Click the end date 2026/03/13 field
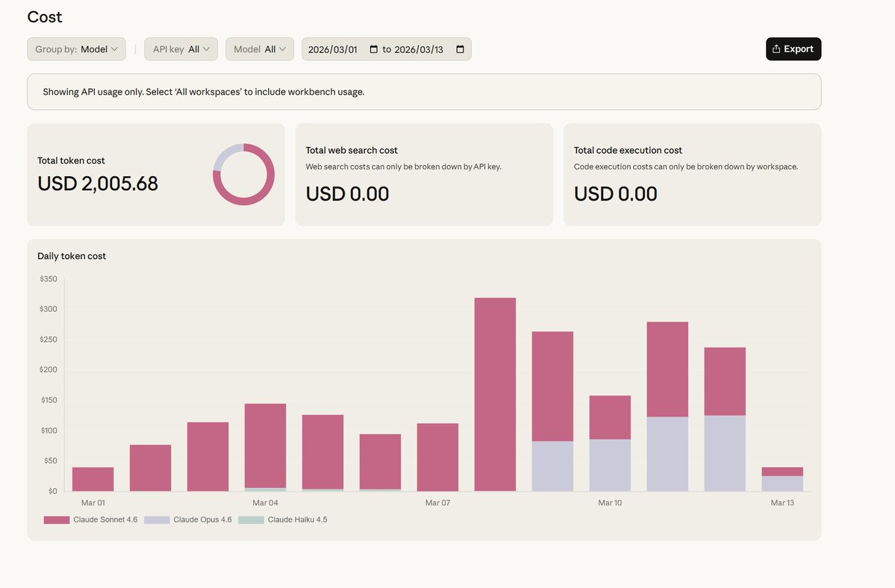The height and width of the screenshot is (588, 895). click(x=418, y=49)
